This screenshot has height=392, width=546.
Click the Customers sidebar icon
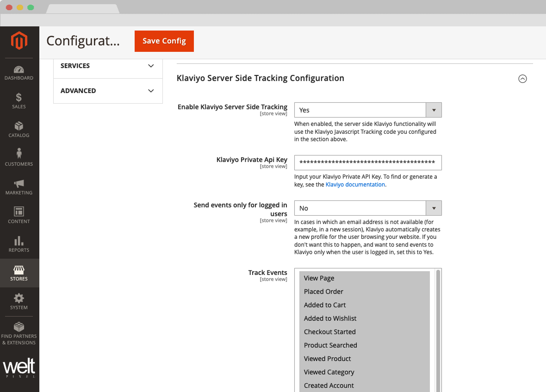pyautogui.click(x=19, y=157)
